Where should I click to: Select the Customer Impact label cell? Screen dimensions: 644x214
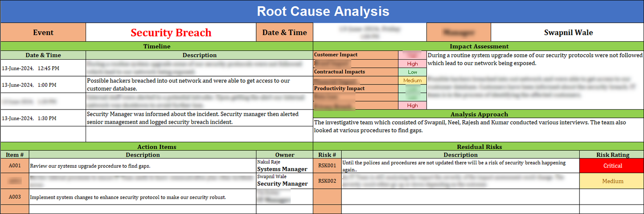[x=355, y=55]
